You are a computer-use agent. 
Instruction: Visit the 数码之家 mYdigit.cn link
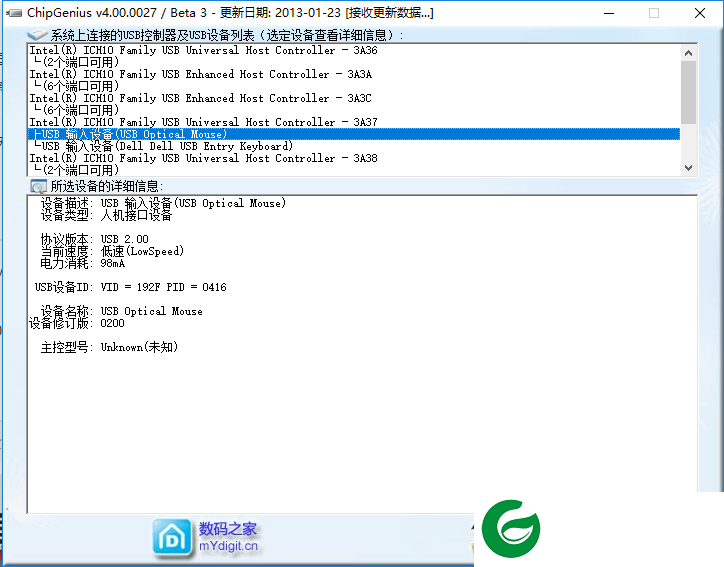(228, 537)
